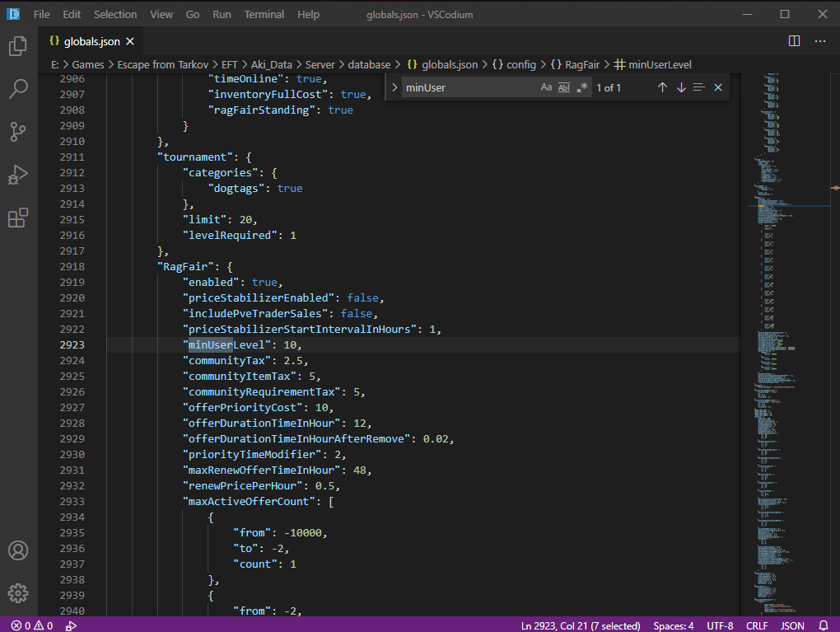This screenshot has width=840, height=632.
Task: Open the Help menu
Action: point(308,15)
